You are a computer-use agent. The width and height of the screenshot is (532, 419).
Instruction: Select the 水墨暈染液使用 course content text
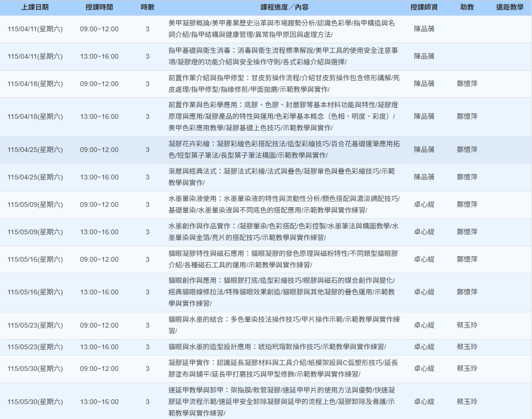click(x=284, y=204)
